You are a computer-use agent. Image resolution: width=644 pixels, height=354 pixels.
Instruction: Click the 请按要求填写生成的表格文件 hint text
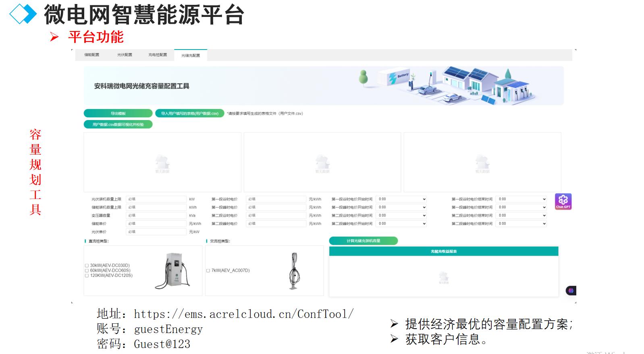265,114
